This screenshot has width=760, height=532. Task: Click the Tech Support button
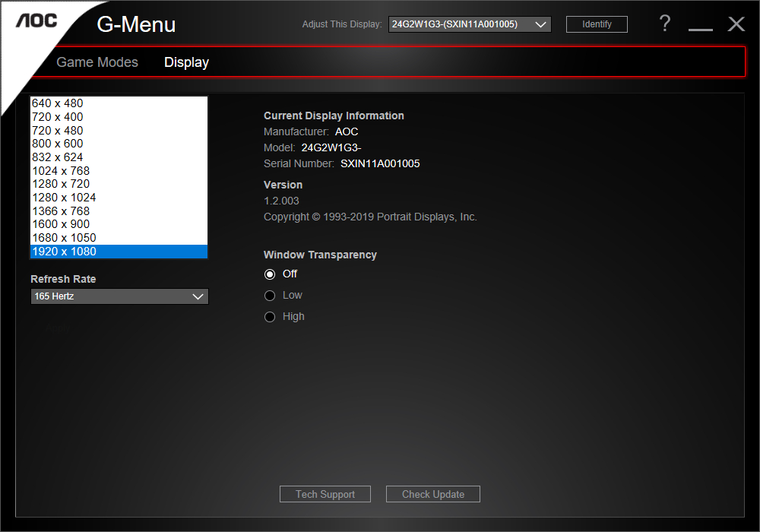[x=325, y=494]
